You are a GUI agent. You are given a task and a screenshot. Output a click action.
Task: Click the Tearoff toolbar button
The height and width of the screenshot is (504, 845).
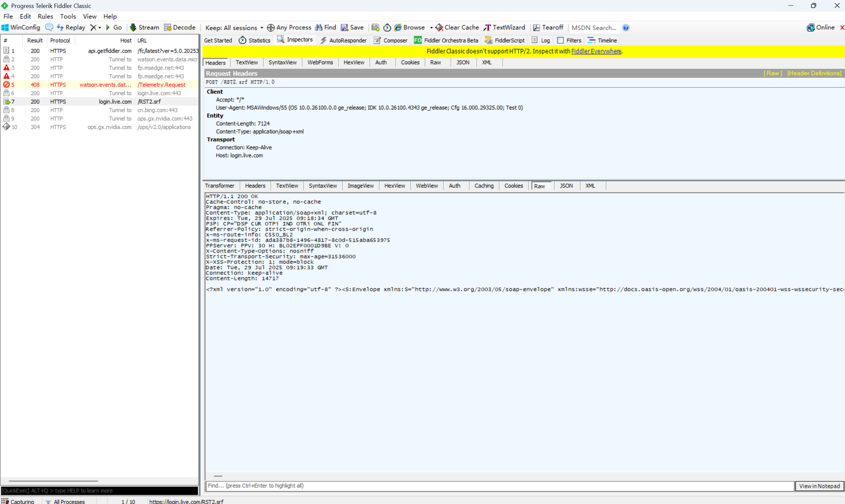click(x=548, y=28)
